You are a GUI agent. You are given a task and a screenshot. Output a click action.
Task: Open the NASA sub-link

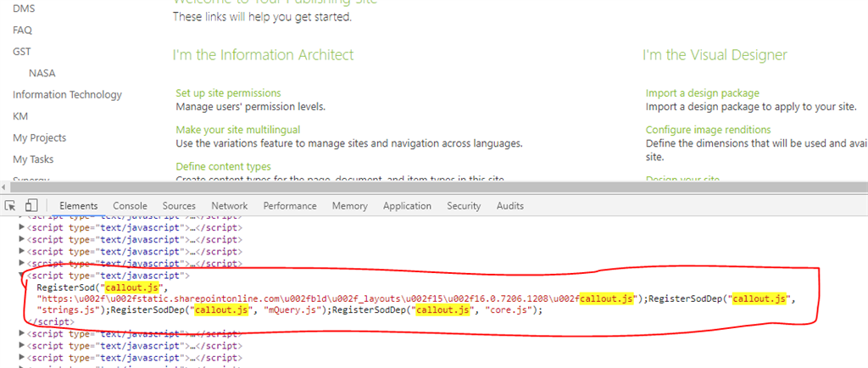pyautogui.click(x=42, y=73)
